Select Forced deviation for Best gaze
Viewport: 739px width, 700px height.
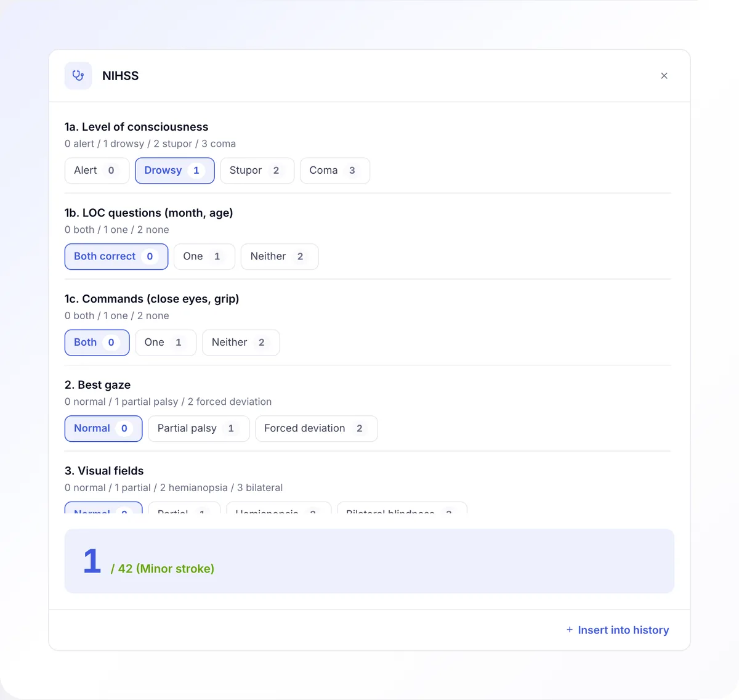tap(317, 428)
